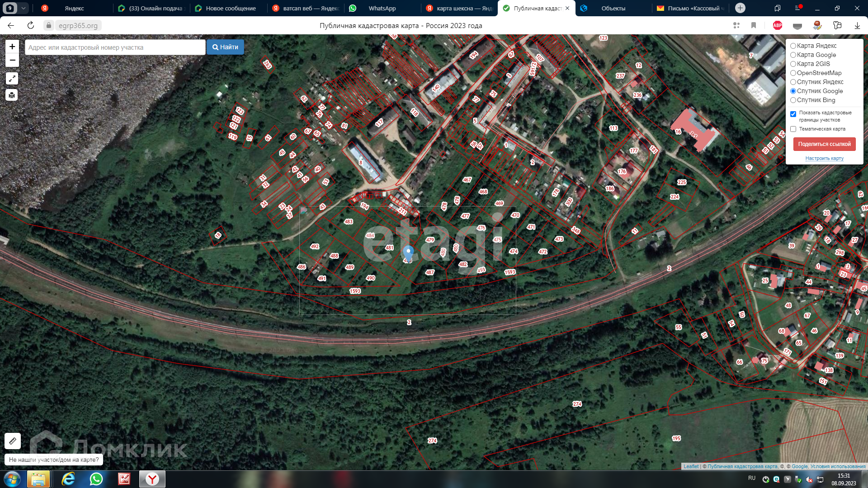Uncheck show cadastral parcel boundaries
This screenshot has width=868, height=488.
793,114
